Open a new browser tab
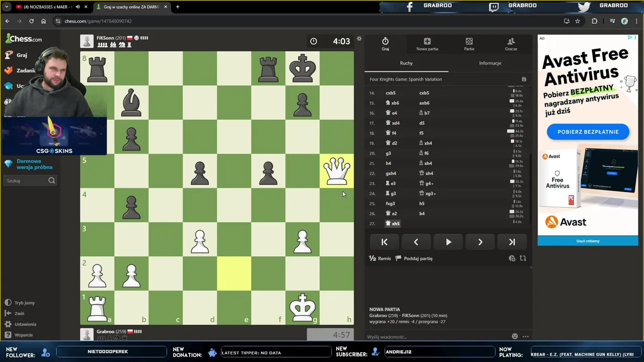Image resolution: width=644 pixels, height=362 pixels. click(178, 7)
